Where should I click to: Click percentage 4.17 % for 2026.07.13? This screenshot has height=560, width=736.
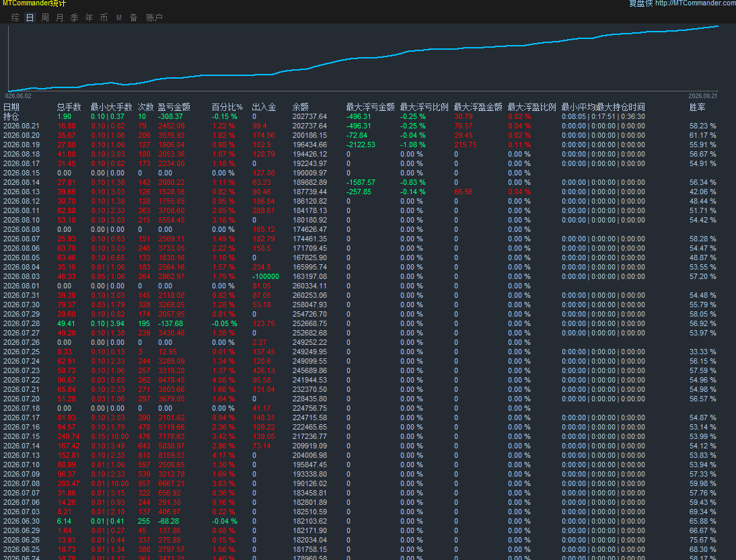pyautogui.click(x=223, y=455)
